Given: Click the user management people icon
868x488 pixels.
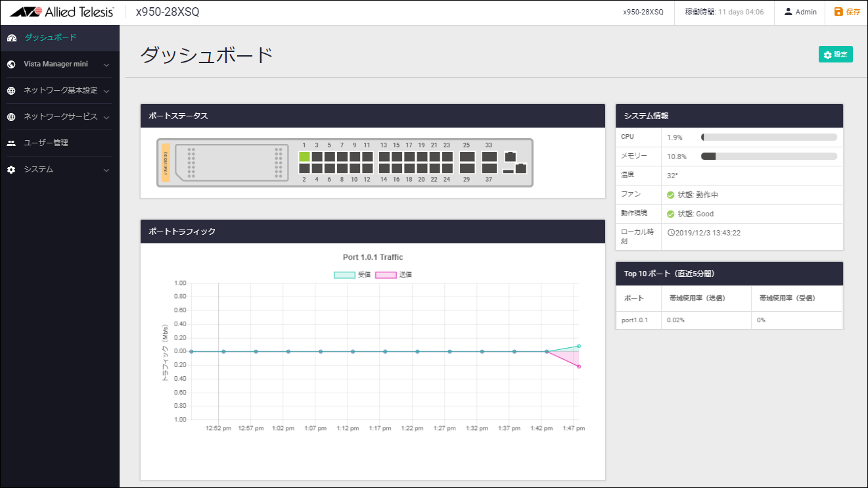Looking at the screenshot, I should pos(11,143).
